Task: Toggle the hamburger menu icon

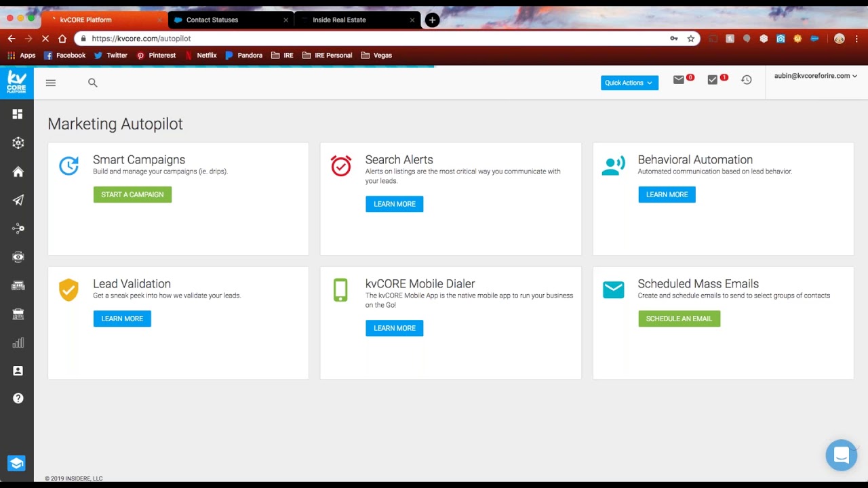Action: (x=51, y=83)
